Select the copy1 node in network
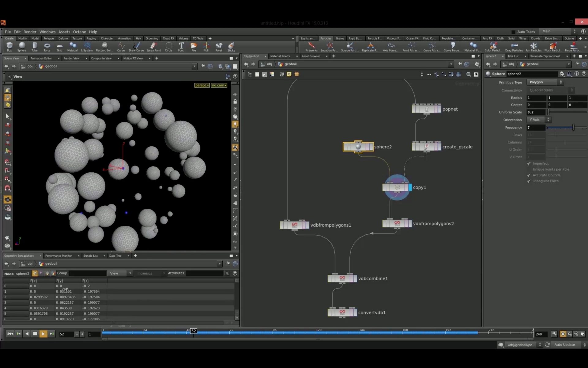 (x=397, y=187)
